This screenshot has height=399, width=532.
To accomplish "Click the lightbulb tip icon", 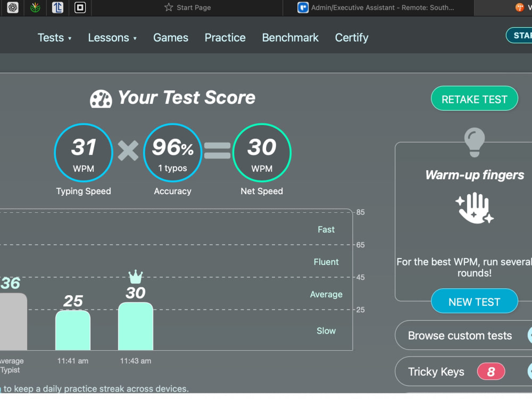I will click(x=475, y=142).
